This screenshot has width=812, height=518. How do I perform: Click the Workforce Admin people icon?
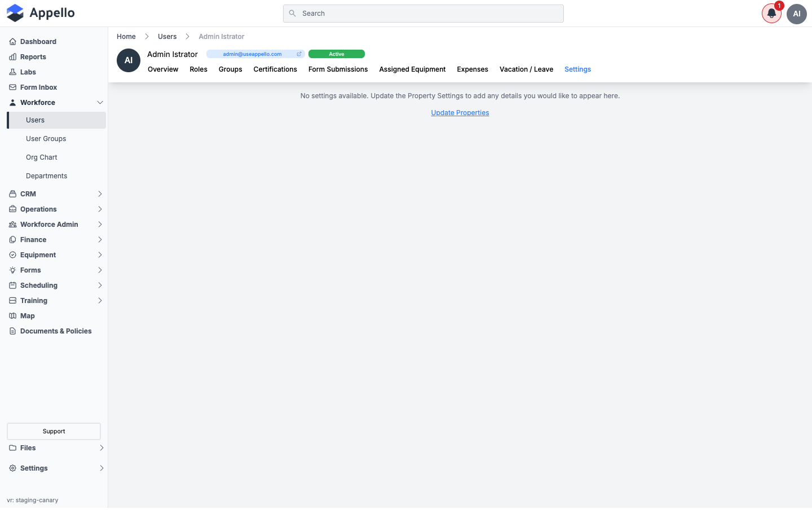[12, 225]
